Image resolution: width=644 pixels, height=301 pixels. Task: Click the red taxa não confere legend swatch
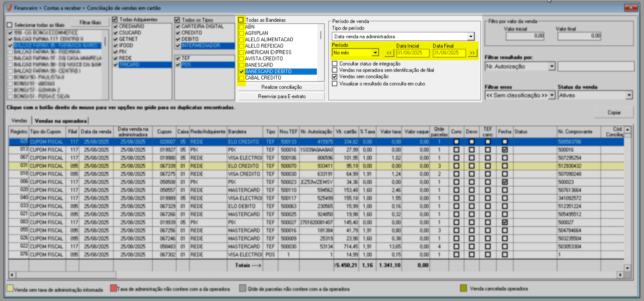pyautogui.click(x=113, y=288)
